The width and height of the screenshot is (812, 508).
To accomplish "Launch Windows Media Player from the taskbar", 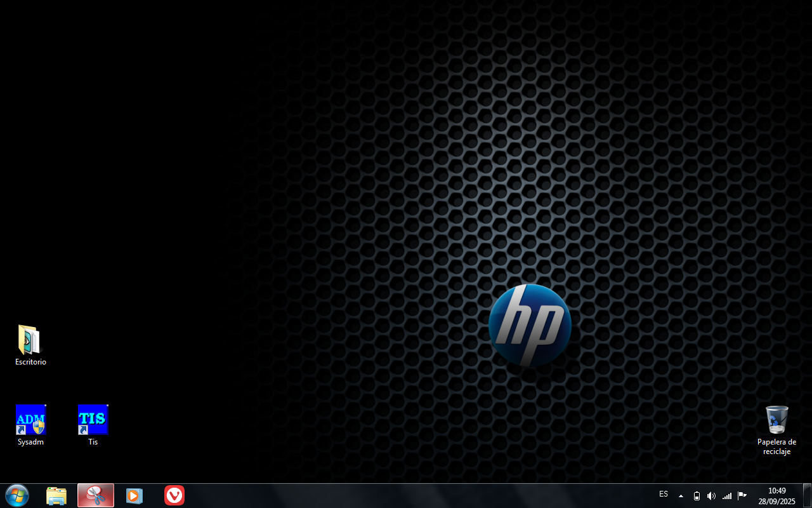I will [134, 495].
